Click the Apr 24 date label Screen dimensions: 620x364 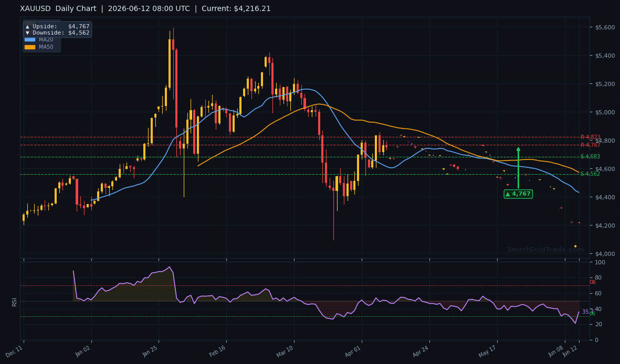tap(421, 350)
